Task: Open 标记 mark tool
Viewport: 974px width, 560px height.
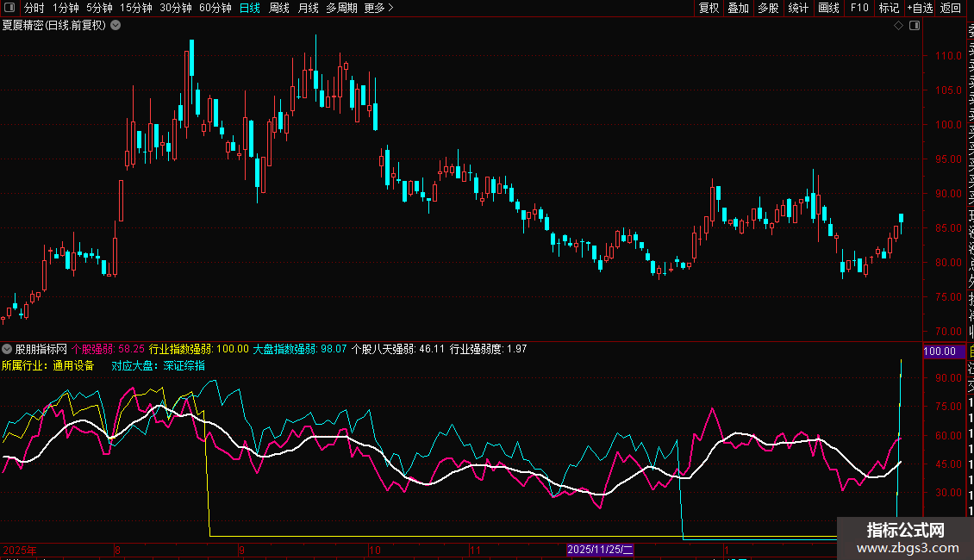Action: tap(888, 9)
